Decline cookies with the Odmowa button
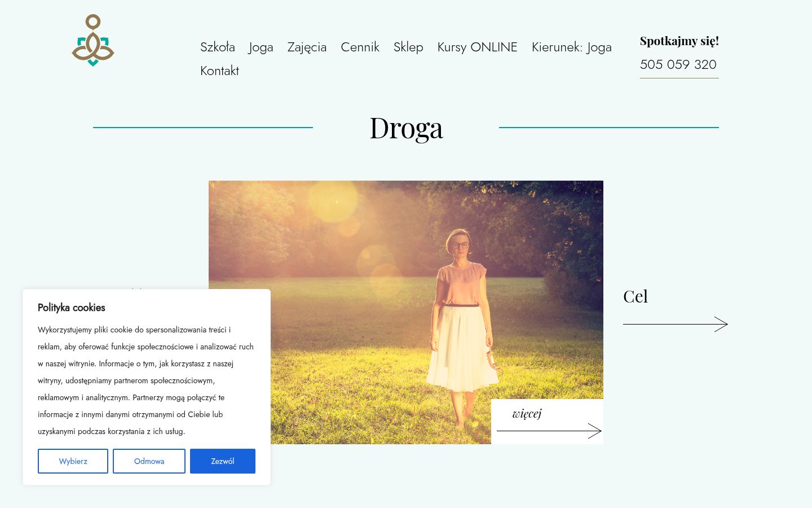This screenshot has width=812, height=508. pyautogui.click(x=149, y=461)
